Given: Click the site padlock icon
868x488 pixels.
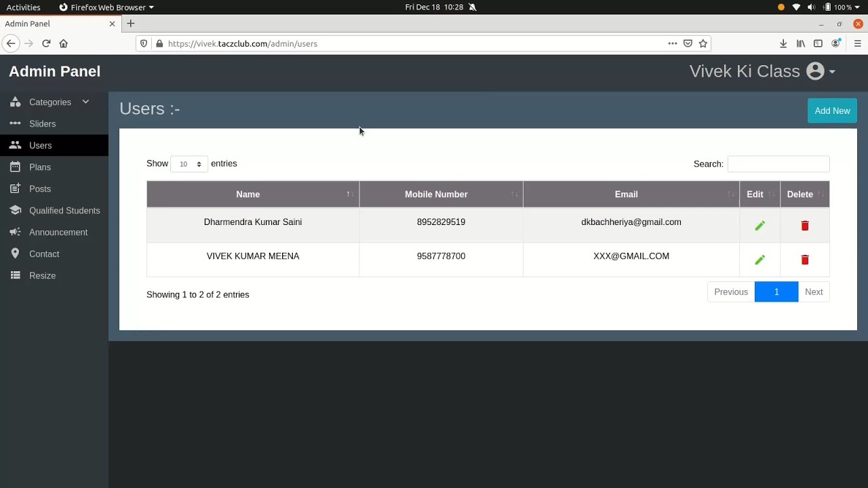Looking at the screenshot, I should click(x=159, y=43).
